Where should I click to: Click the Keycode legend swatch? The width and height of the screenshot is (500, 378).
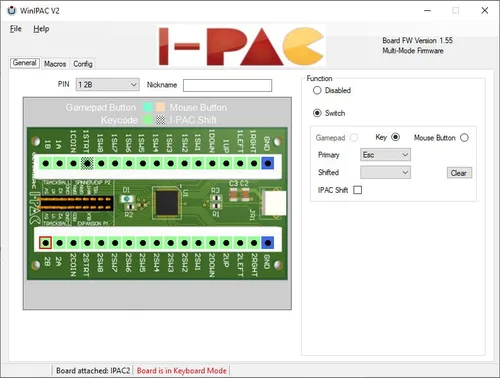148,120
